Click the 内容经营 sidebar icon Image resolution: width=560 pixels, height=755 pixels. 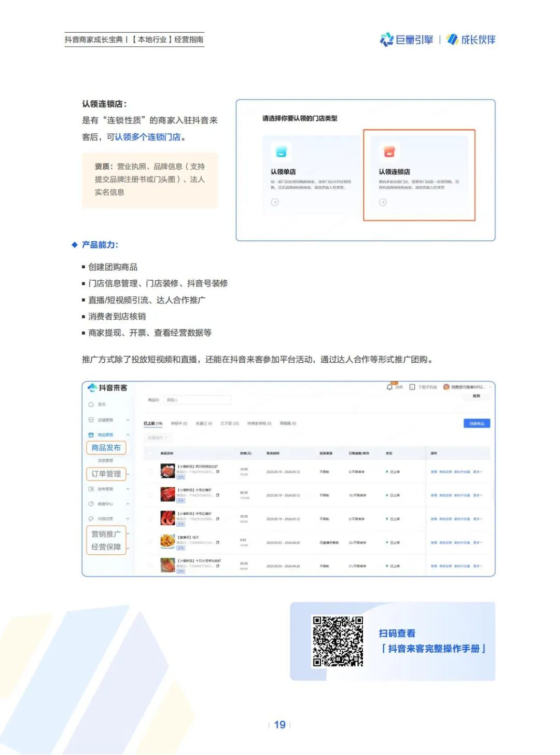[91, 518]
